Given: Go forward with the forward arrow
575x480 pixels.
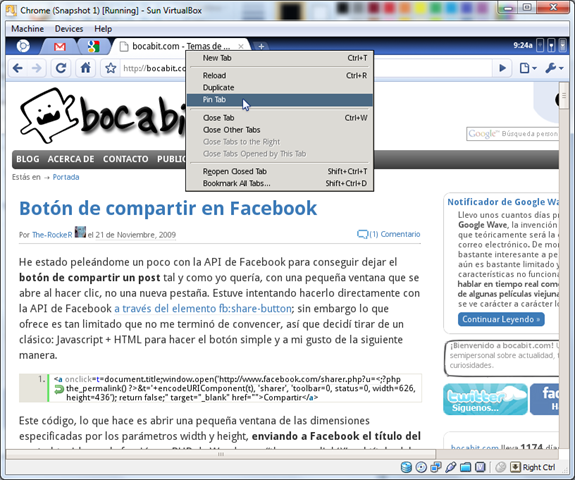Looking at the screenshot, I should pyautogui.click(x=37, y=68).
